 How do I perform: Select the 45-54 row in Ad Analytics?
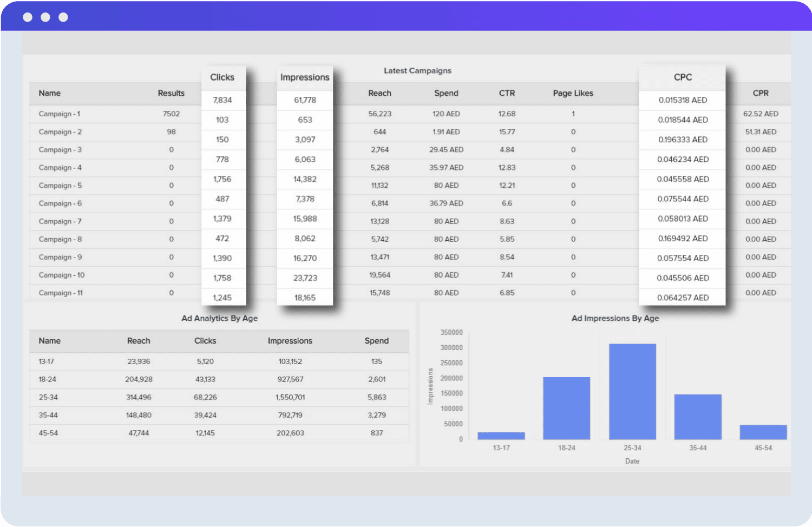click(x=49, y=433)
